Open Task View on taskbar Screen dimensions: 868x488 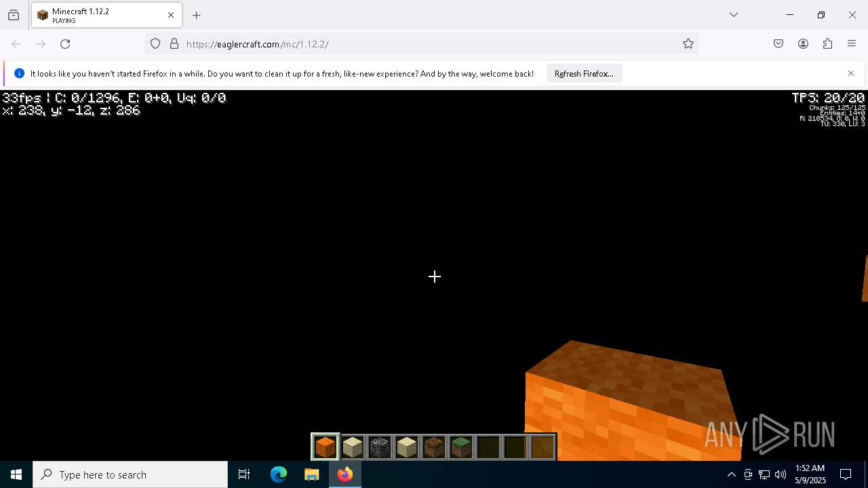click(244, 474)
